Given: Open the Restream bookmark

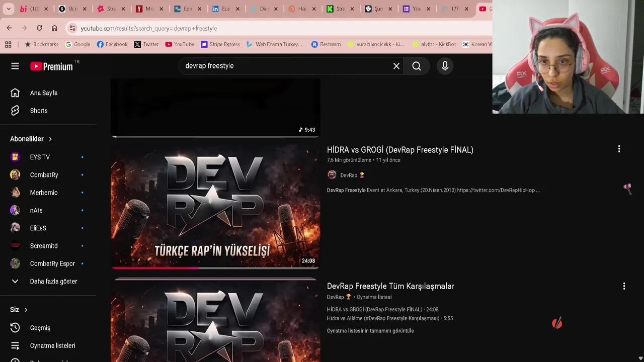Looking at the screenshot, I should coord(326,44).
